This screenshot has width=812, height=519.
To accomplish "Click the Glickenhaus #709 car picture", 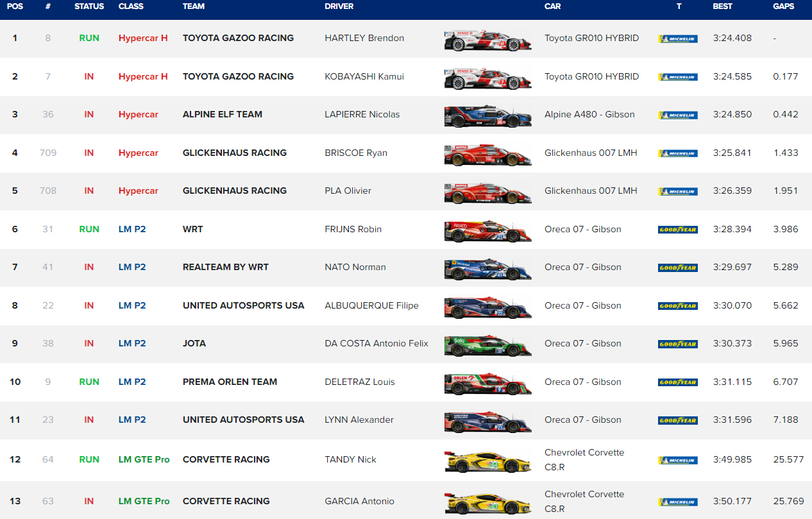I will [487, 154].
